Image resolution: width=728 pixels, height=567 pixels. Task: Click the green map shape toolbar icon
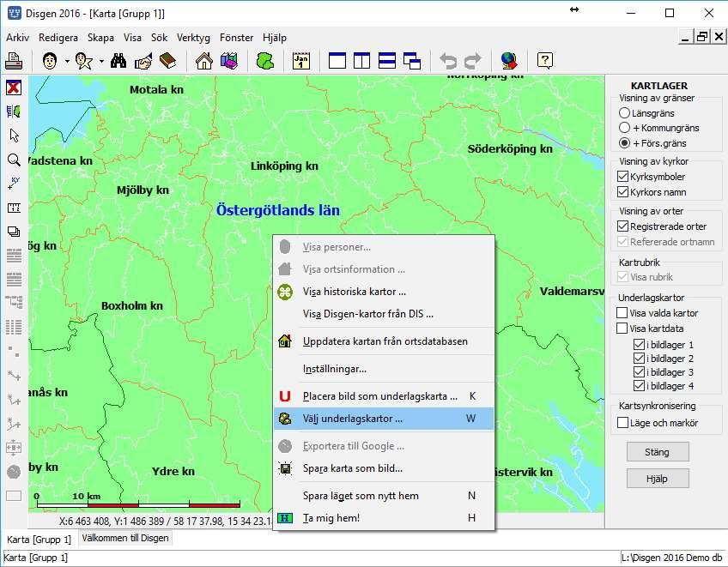pos(265,61)
